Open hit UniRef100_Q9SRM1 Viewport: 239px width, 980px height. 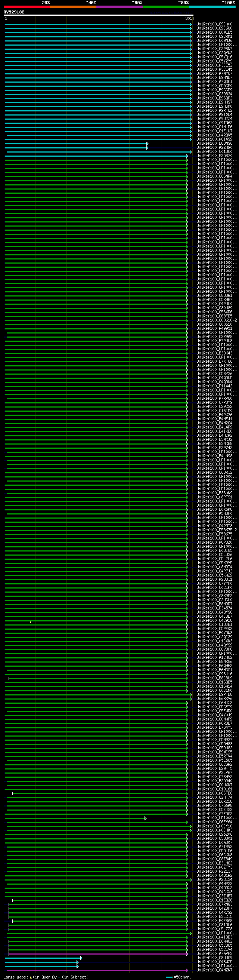[214, 37]
